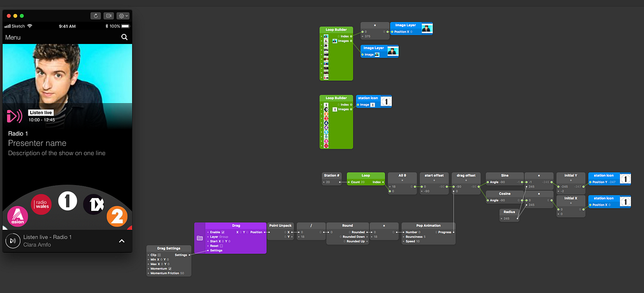Open the operator selector under start offset
Screen dimensions: 644x293
434,180
